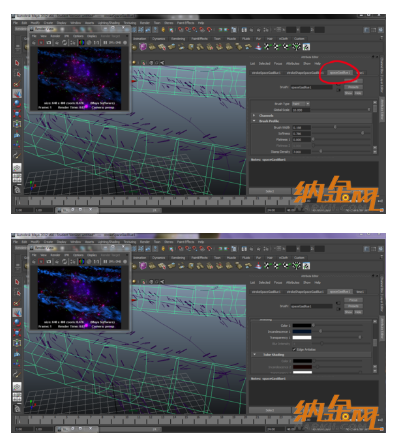Show RGB channels icon in lower Render View
Screen dimensions: 412x440
(81, 262)
